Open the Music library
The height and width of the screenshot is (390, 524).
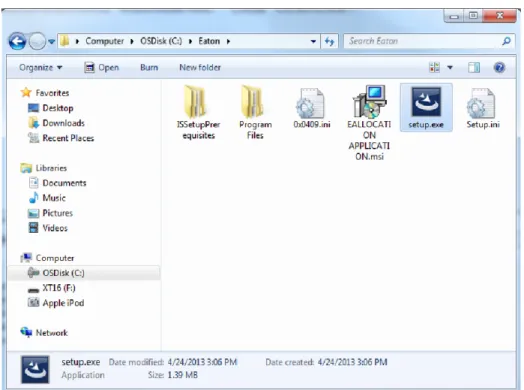coord(54,198)
